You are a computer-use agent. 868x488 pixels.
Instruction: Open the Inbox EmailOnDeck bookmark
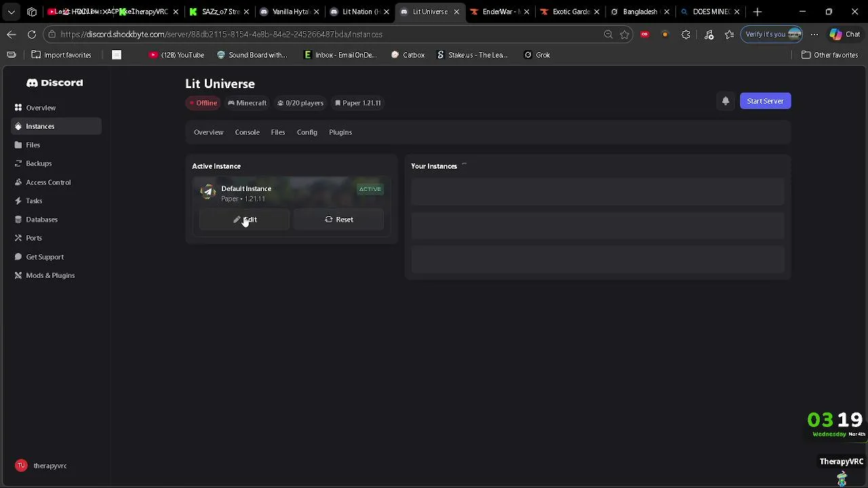(340, 55)
